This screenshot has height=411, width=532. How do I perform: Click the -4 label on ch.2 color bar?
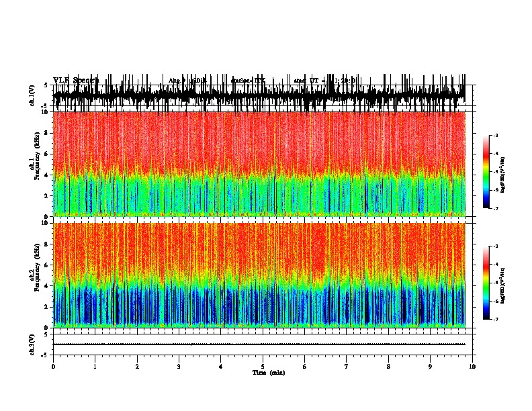pos(495,265)
